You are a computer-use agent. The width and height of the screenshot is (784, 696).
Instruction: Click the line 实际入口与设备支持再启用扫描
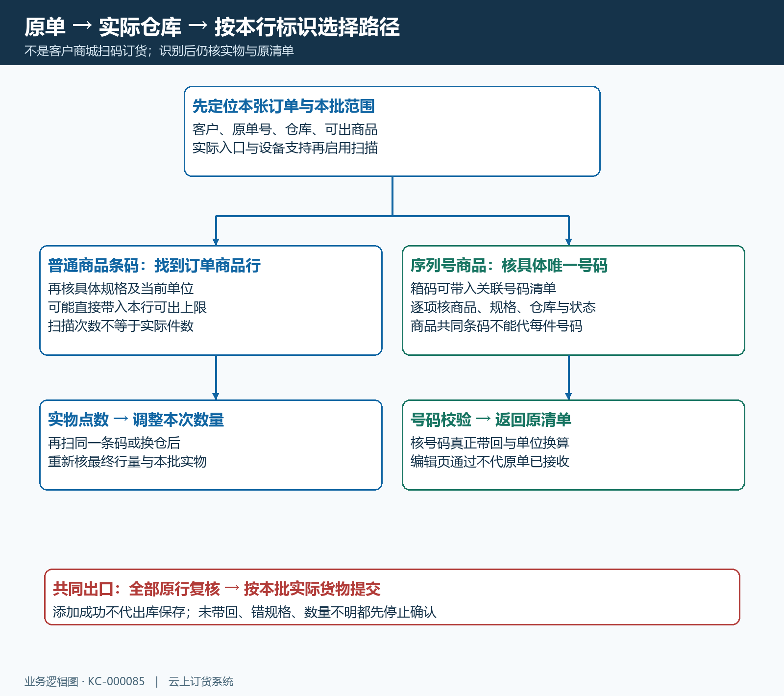coord(285,148)
